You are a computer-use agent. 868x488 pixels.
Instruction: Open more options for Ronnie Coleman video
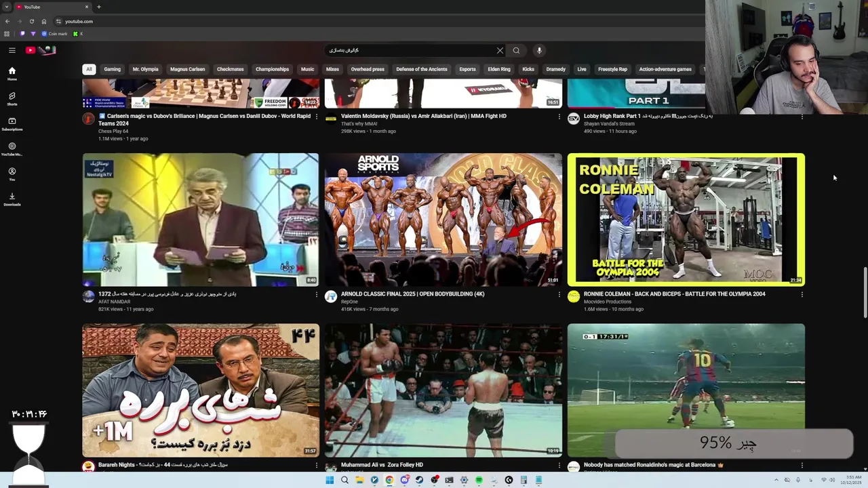(802, 295)
